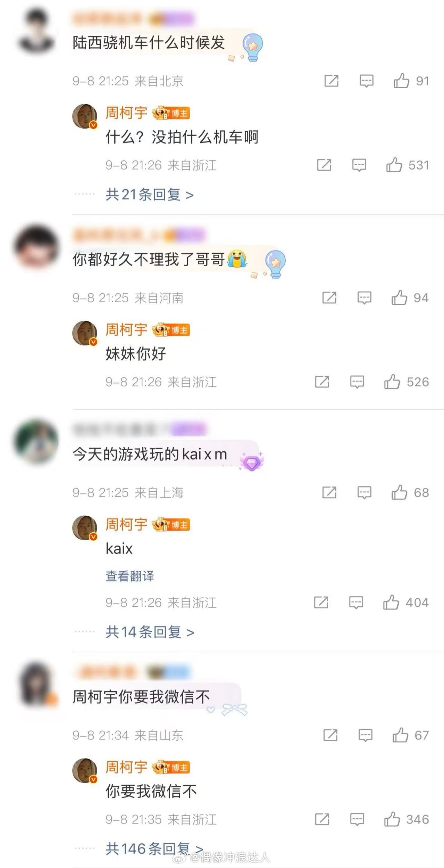
Task: Tap share icon on the 北京 comment
Action: [x=331, y=81]
